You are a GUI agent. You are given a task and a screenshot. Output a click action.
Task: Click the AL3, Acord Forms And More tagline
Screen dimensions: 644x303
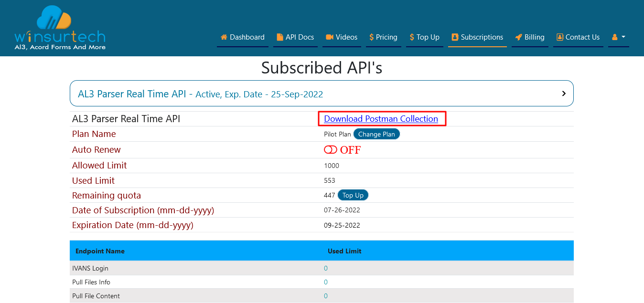coord(60,48)
